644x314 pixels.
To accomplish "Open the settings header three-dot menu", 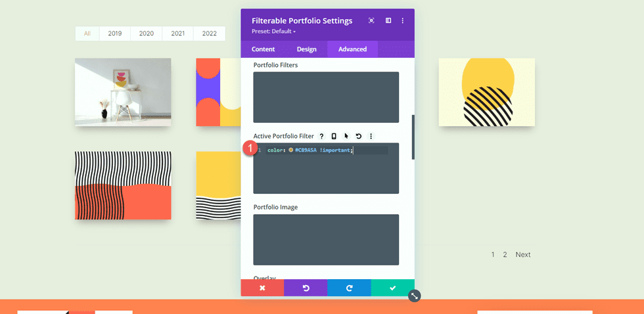I will coord(403,21).
